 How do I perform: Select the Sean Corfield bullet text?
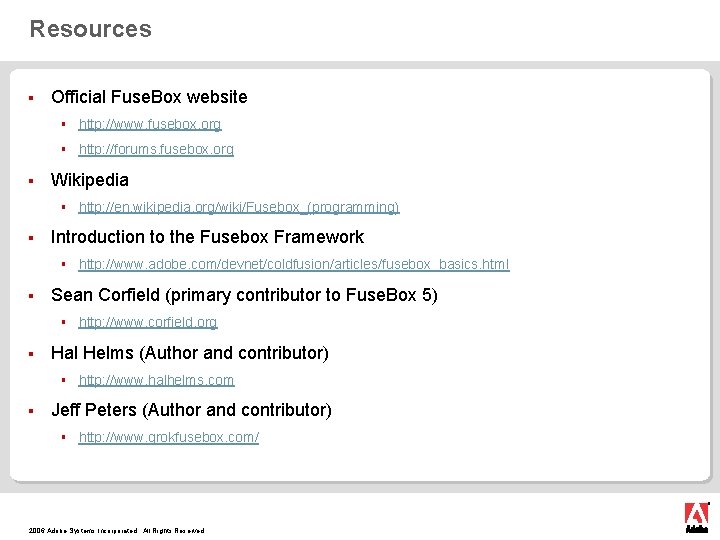244,295
